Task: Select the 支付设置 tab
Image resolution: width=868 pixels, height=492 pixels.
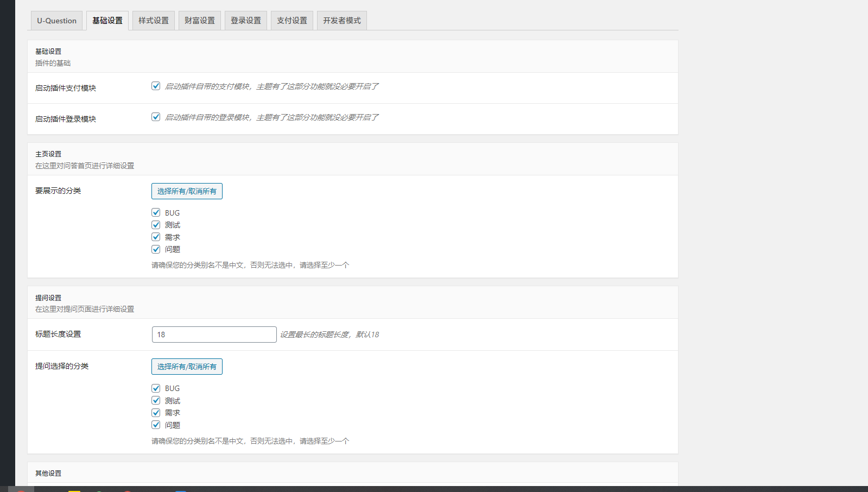Action: [x=292, y=21]
